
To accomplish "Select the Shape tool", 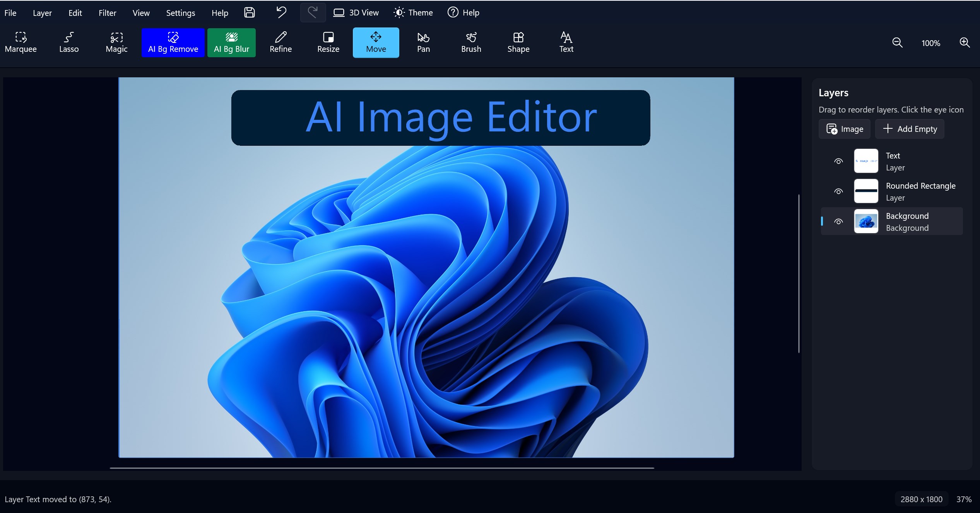I will [x=518, y=43].
